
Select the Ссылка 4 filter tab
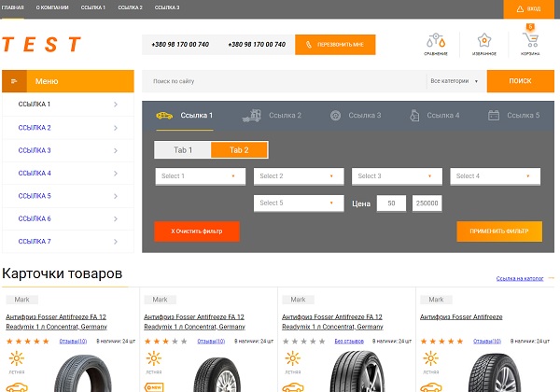click(435, 116)
